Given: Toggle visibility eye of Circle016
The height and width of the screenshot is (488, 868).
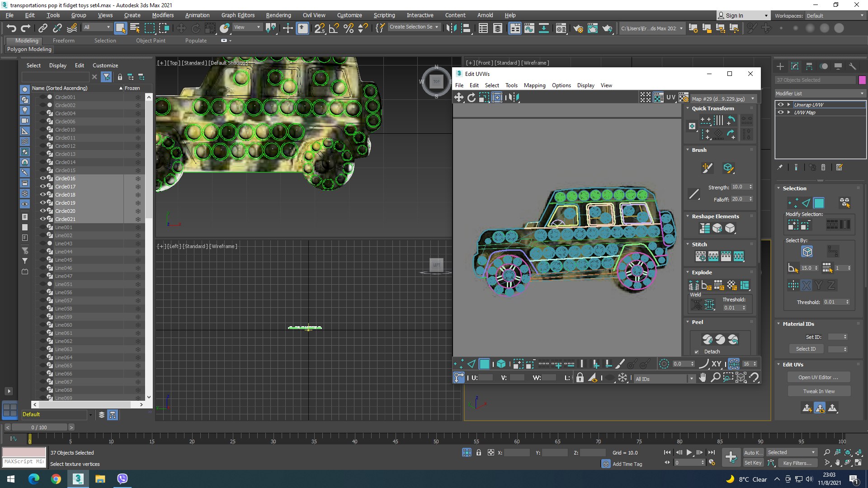Looking at the screenshot, I should tap(43, 178).
